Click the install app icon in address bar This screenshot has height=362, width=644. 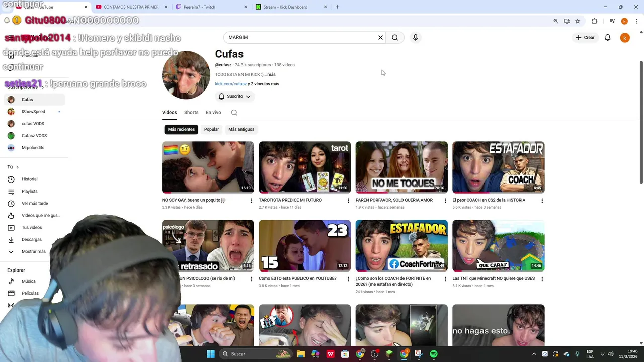point(567,21)
